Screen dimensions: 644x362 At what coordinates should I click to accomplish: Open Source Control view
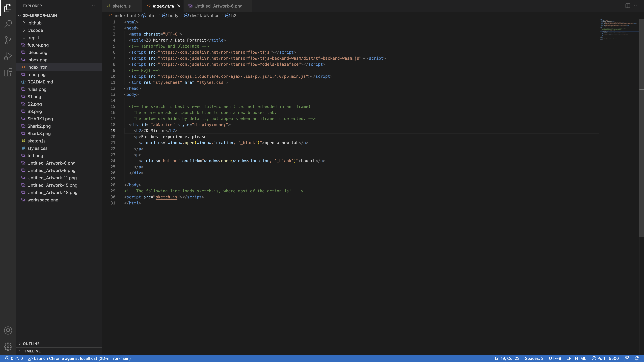8,40
